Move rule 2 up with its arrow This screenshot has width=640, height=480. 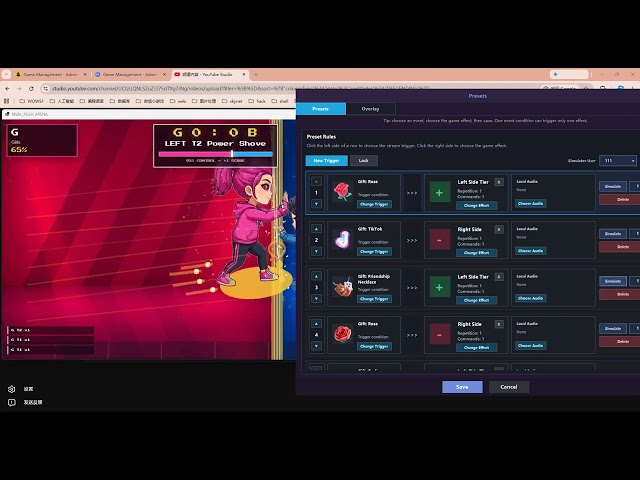[x=316, y=229]
